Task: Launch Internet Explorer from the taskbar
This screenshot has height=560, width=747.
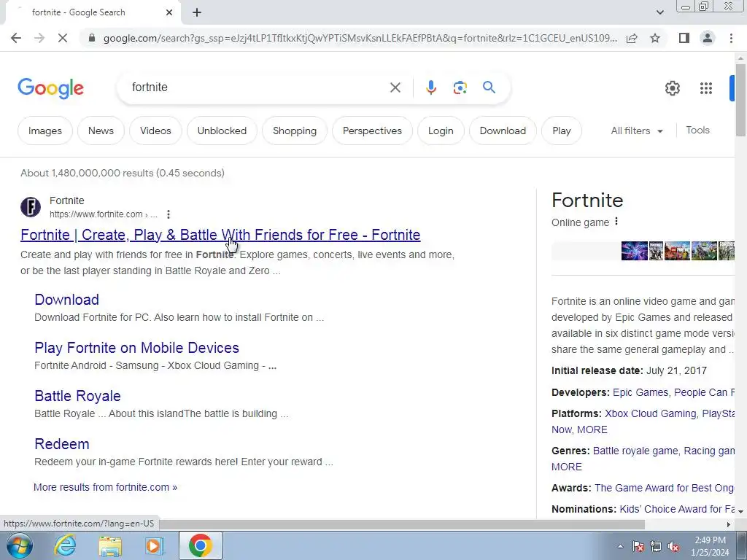Action: coord(65,545)
